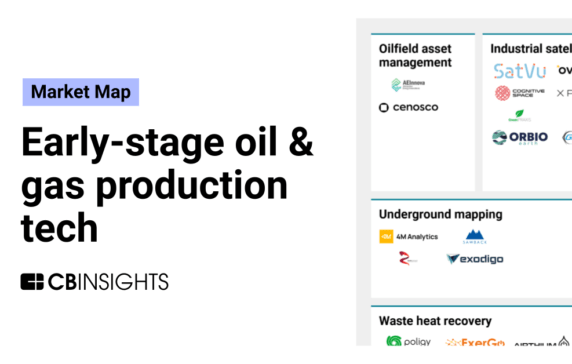This screenshot has width=572, height=364.
Task: Click the Oilfield asset management heading
Action: pyautogui.click(x=415, y=55)
